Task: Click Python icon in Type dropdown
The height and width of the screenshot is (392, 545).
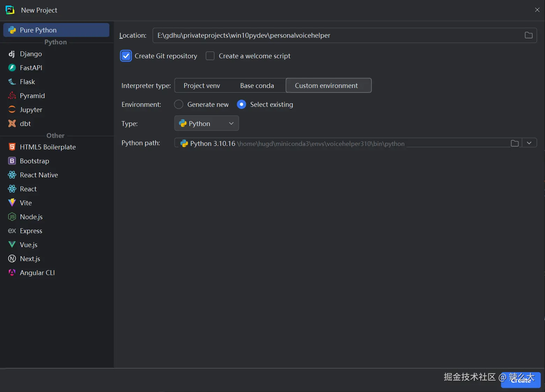Action: pyautogui.click(x=183, y=123)
